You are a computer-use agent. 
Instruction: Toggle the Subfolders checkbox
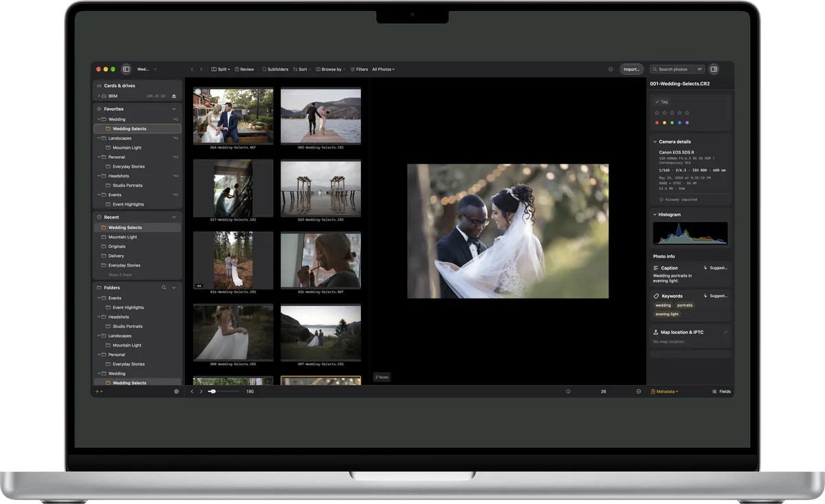point(264,69)
